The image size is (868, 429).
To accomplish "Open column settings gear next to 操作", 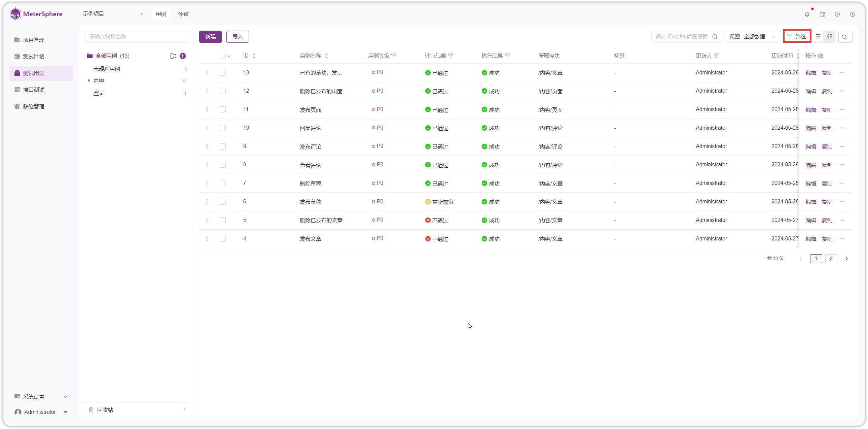I will (x=821, y=56).
